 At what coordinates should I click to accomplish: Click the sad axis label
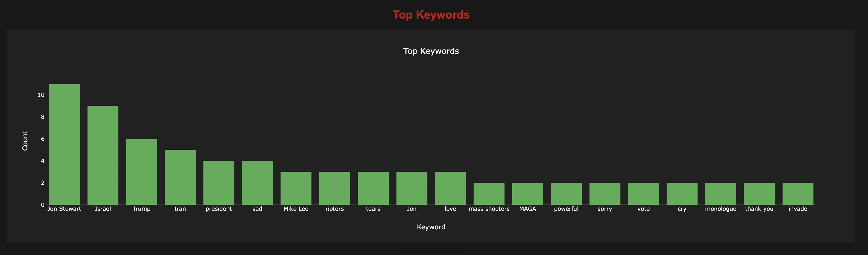[257, 209]
